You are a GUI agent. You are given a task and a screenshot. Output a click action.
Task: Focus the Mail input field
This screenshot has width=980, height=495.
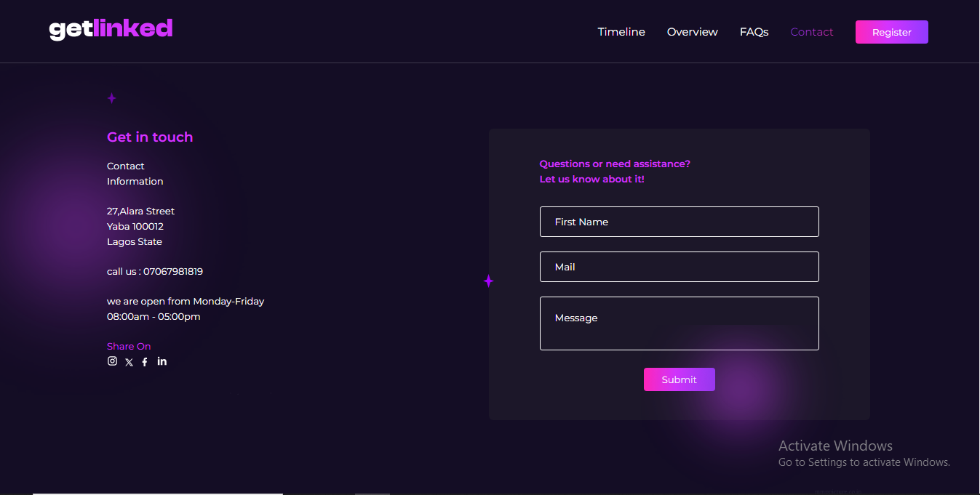pyautogui.click(x=680, y=267)
